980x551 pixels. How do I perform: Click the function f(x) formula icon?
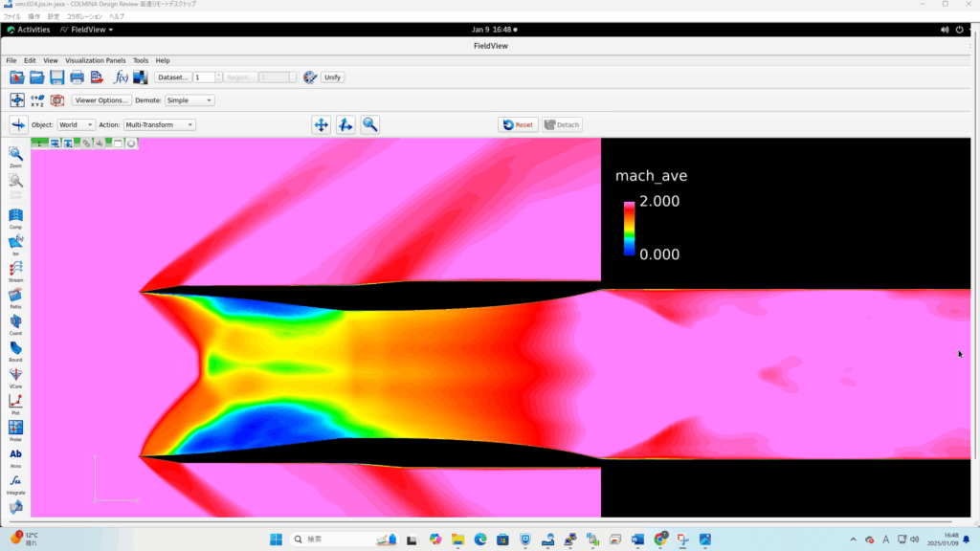(x=121, y=77)
